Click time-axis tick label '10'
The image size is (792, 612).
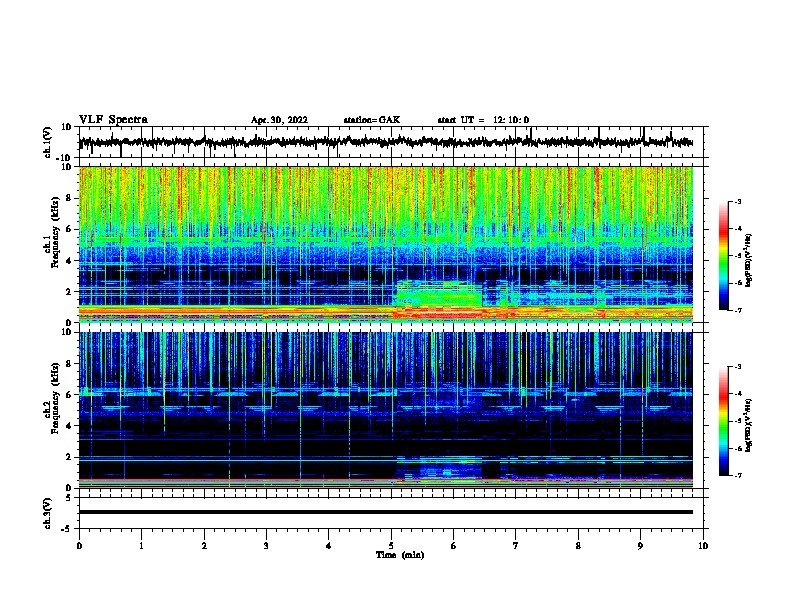point(703,545)
